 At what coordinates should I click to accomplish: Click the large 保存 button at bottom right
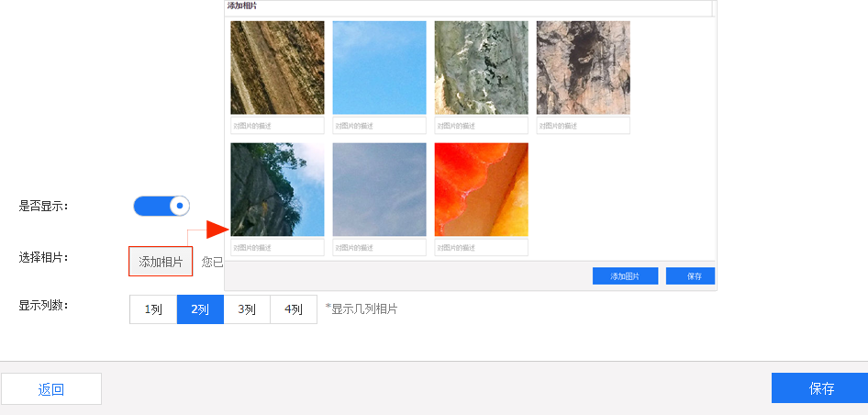click(820, 388)
